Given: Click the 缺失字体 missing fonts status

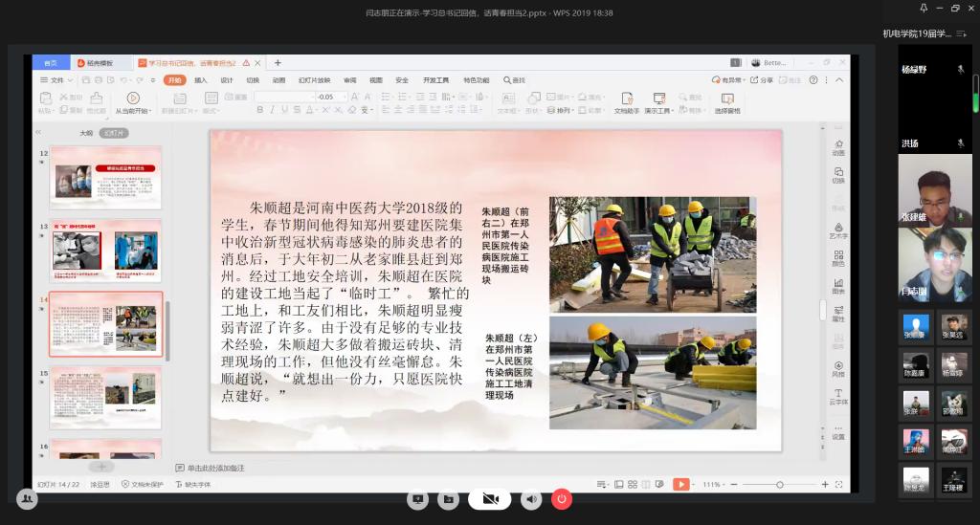Looking at the screenshot, I should [193, 485].
